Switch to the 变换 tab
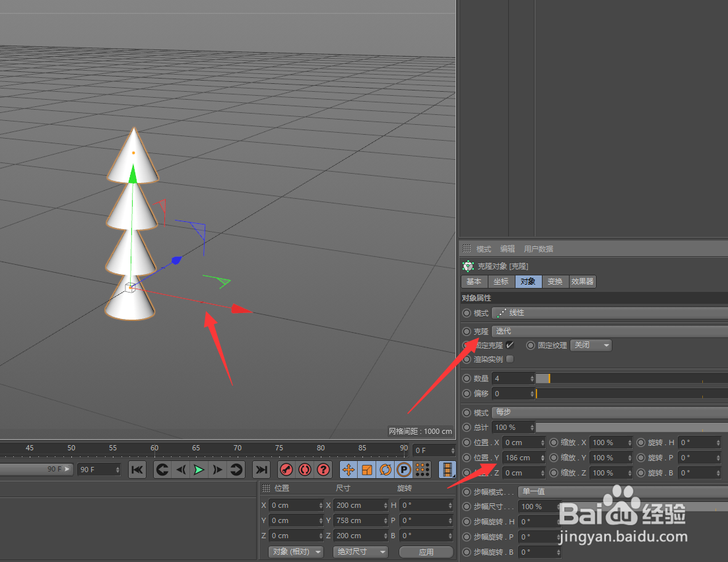Viewport: 728px width, 562px height. [555, 281]
